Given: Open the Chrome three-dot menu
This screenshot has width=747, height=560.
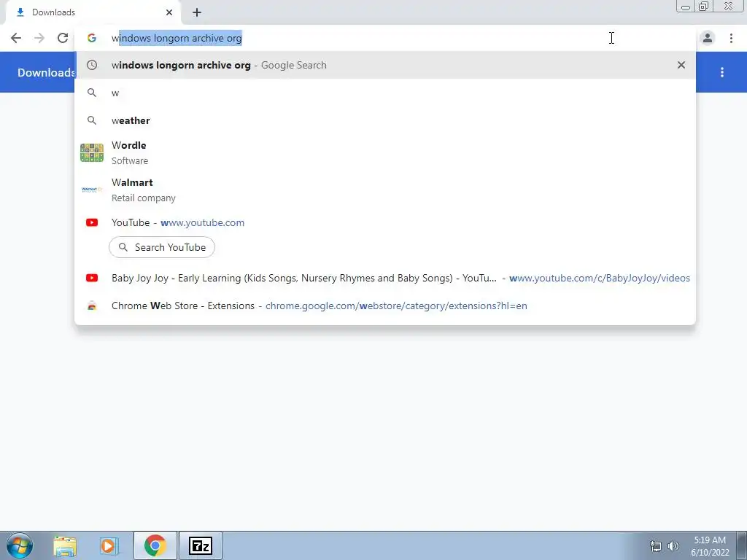Looking at the screenshot, I should (x=731, y=38).
